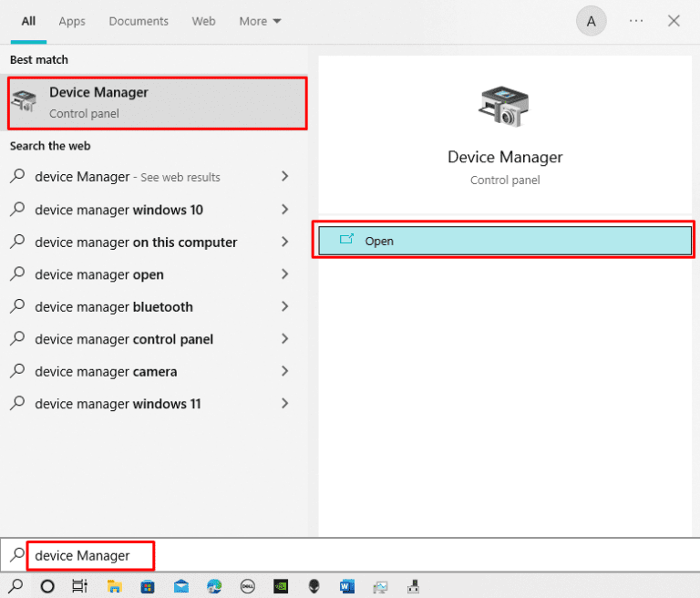This screenshot has height=598, width=700.
Task: Click search icon beside 'device manager bluetooth'
Action: click(17, 306)
